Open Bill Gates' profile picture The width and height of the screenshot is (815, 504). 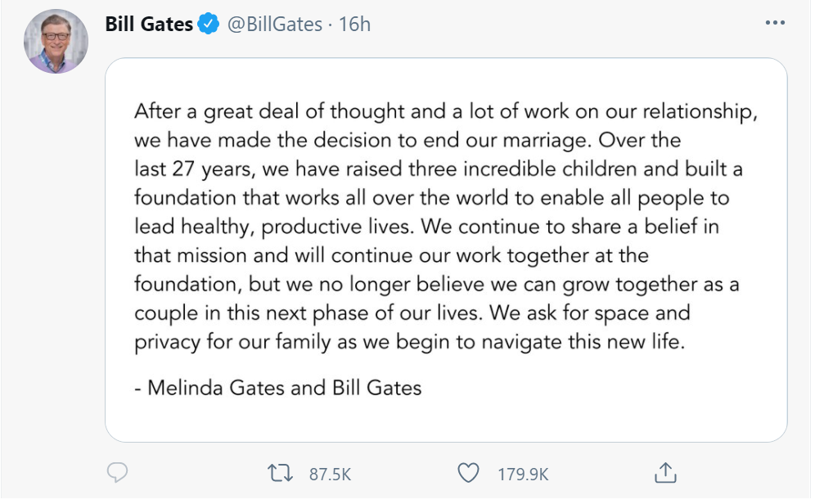(56, 41)
